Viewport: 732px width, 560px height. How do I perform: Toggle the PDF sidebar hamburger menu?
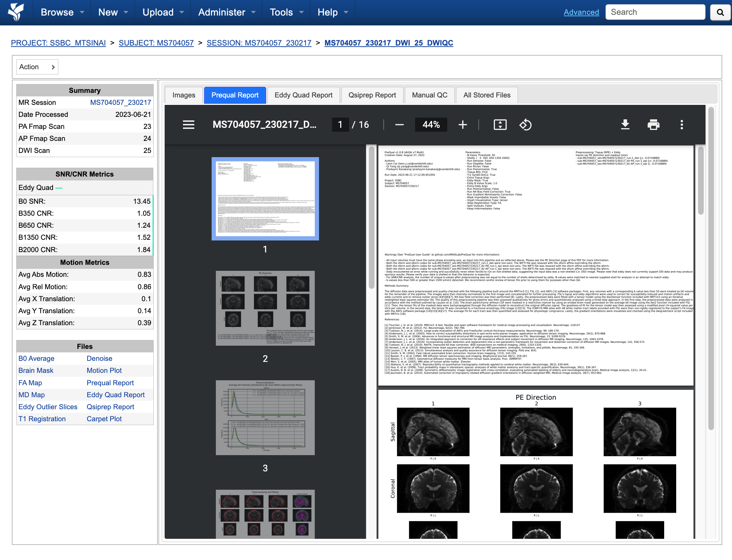[x=189, y=125]
